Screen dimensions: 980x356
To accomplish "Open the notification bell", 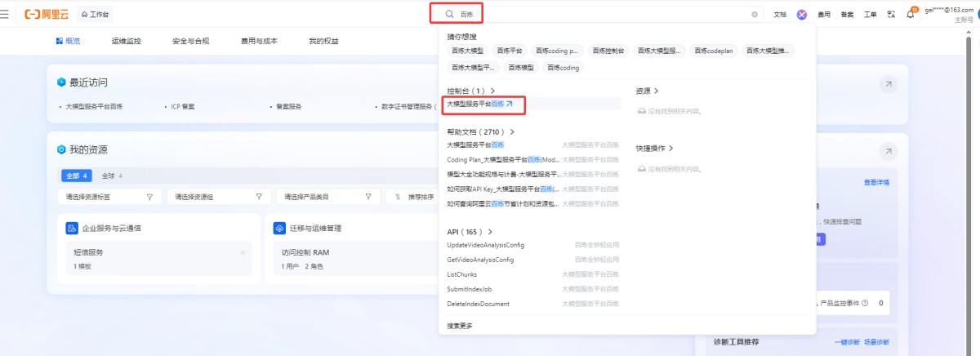I will (x=911, y=14).
